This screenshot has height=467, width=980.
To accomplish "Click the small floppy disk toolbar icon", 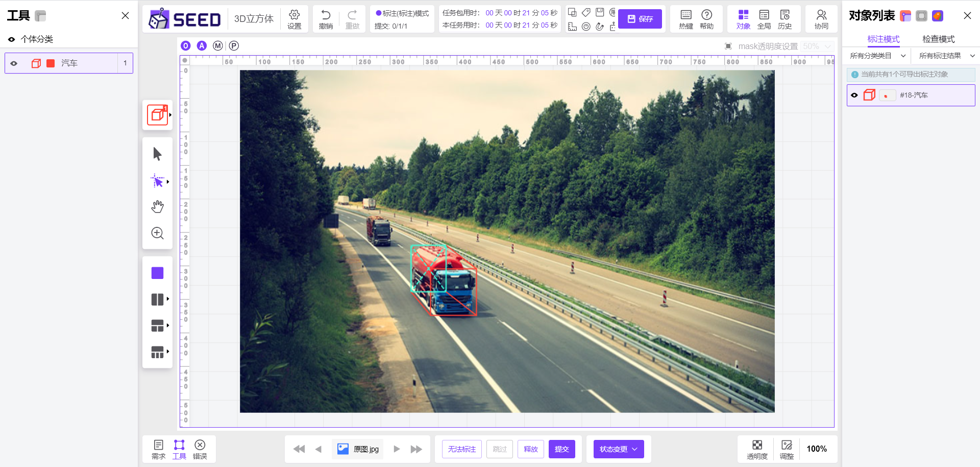I will [600, 12].
